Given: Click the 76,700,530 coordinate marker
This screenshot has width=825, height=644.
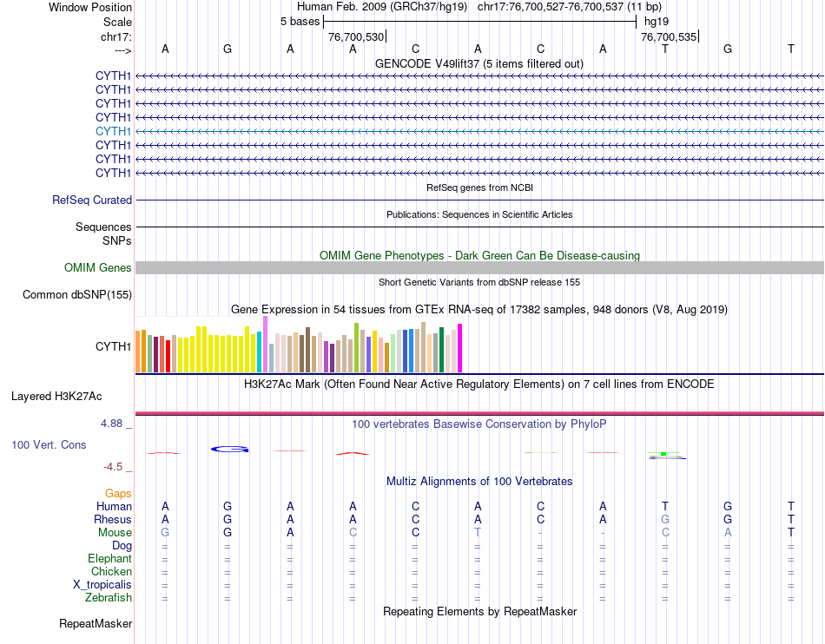Looking at the screenshot, I should [x=356, y=36].
